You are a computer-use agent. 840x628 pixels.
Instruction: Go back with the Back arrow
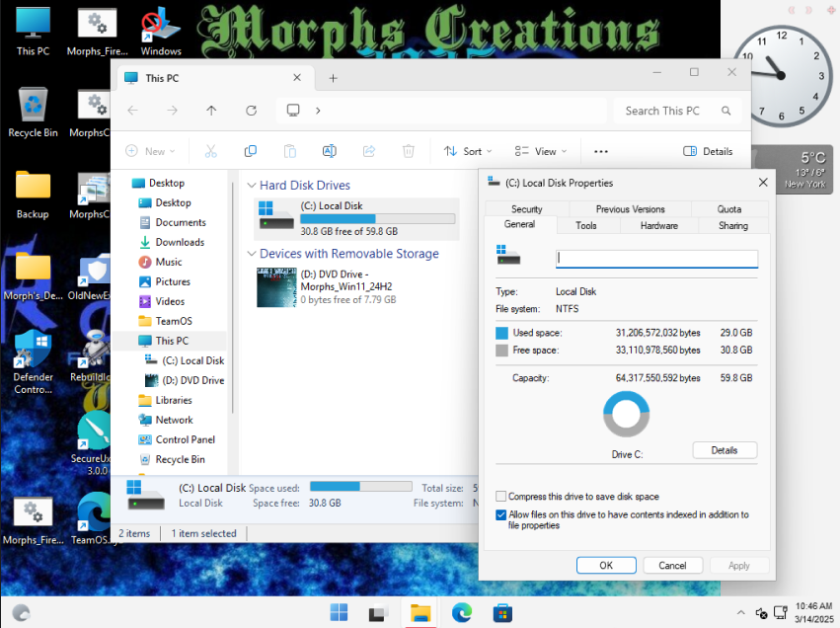133,111
